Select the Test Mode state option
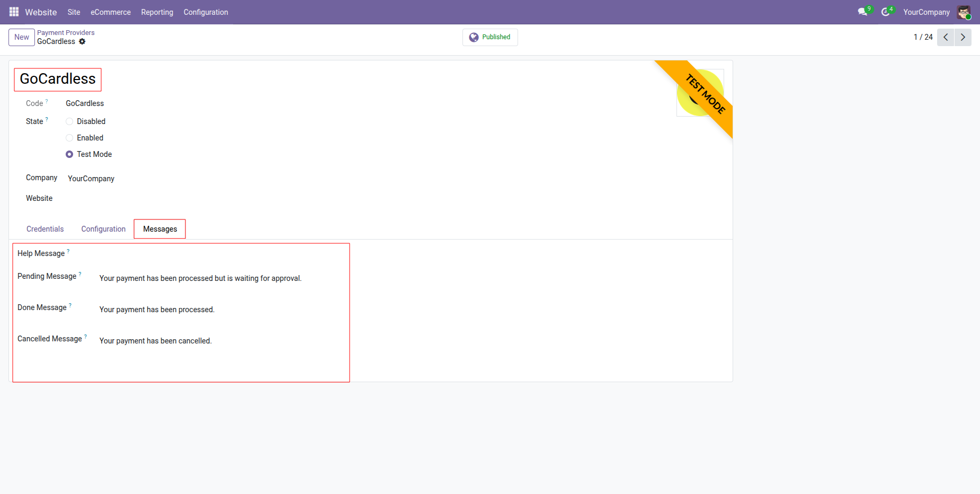 [69, 154]
